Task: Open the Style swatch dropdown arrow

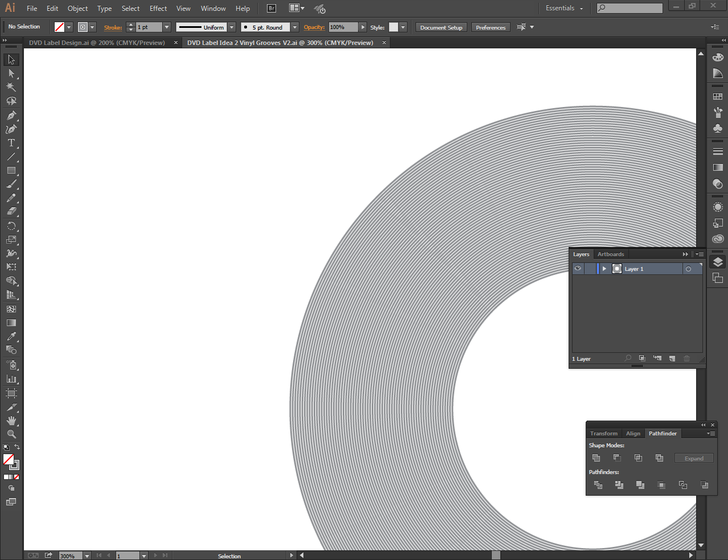Action: (x=403, y=27)
